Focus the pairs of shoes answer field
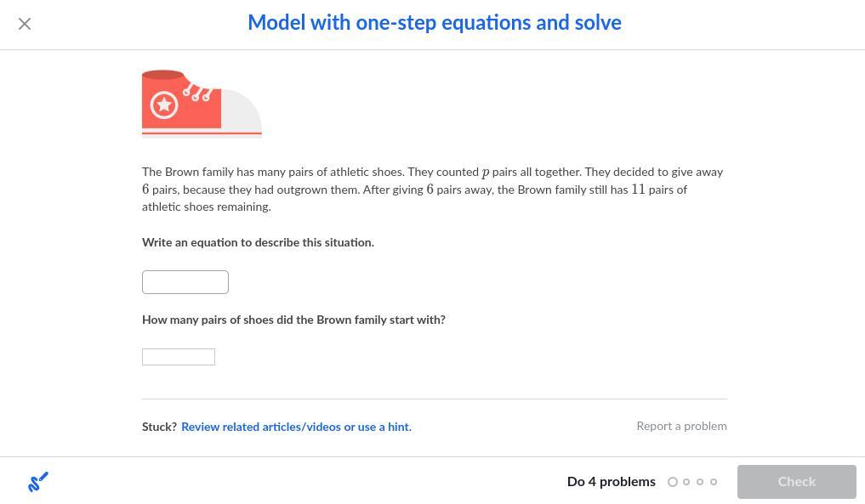Viewport: 865px width, 504px height. tap(179, 357)
